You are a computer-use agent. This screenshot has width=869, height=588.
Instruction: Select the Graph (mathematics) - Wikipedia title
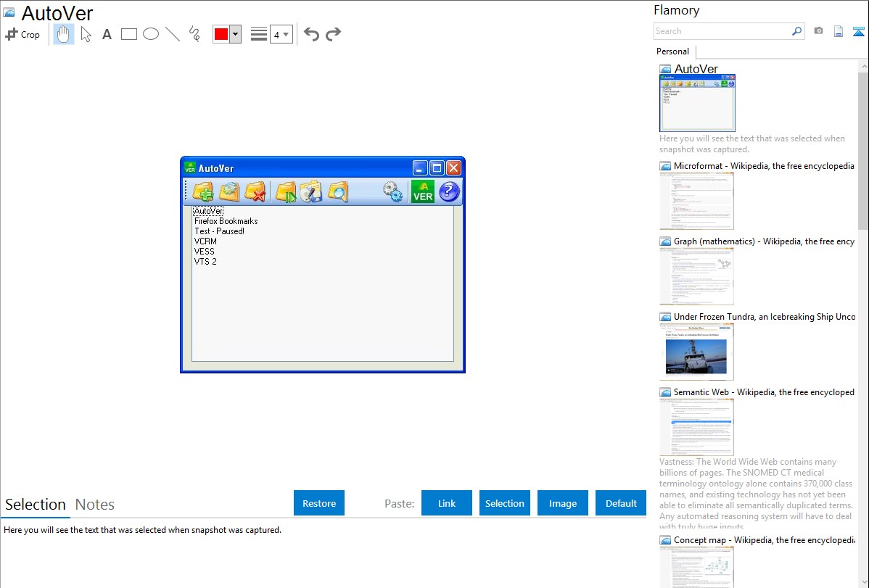point(764,241)
